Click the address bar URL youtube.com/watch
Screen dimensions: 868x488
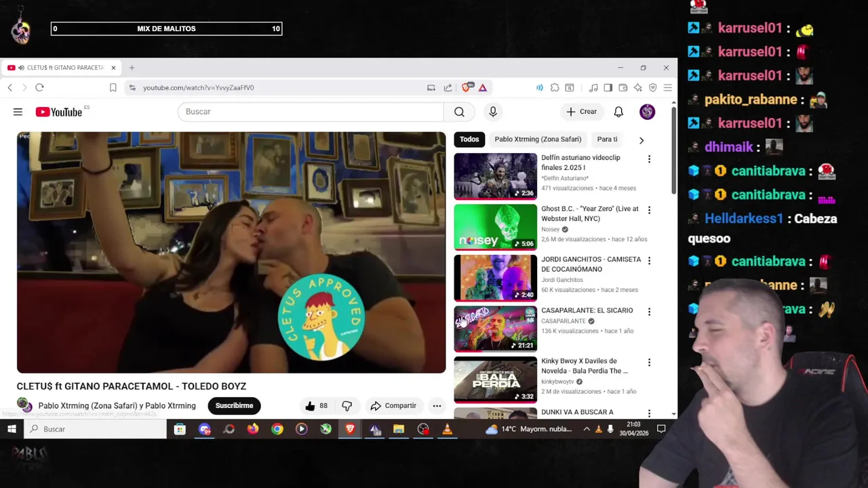pyautogui.click(x=198, y=87)
